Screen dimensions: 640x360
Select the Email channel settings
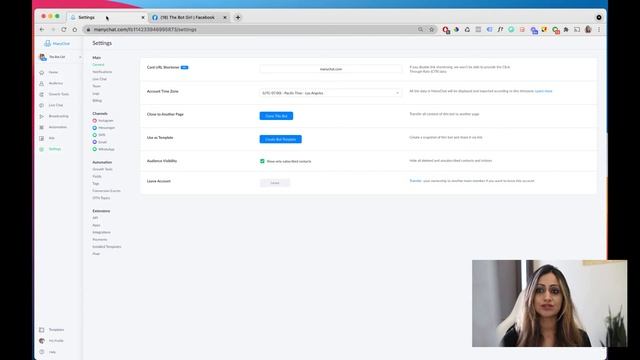click(x=100, y=142)
